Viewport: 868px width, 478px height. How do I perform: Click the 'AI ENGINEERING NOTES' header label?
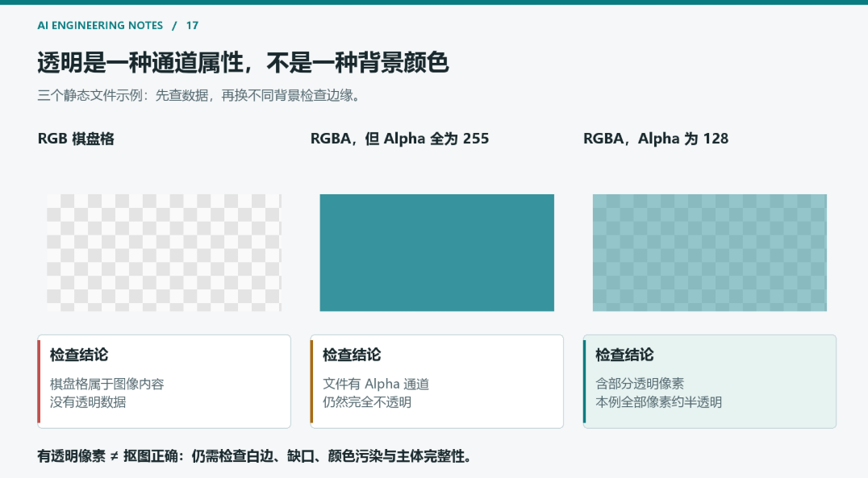click(100, 26)
